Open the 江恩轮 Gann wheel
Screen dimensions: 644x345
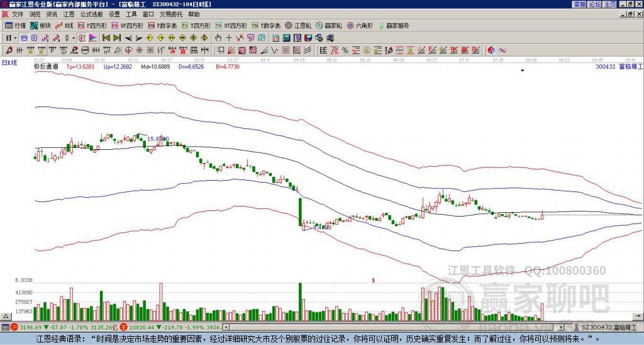[x=298, y=25]
